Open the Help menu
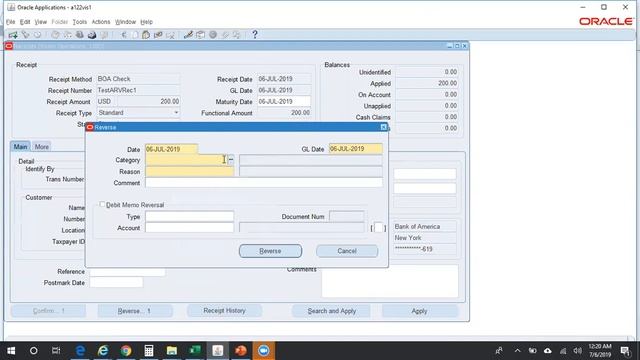Viewport: 640px width, 360px height. click(x=147, y=22)
